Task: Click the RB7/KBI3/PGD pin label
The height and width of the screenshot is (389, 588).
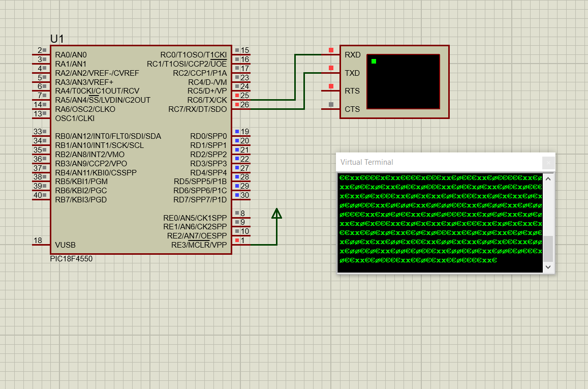Action: pyautogui.click(x=81, y=199)
